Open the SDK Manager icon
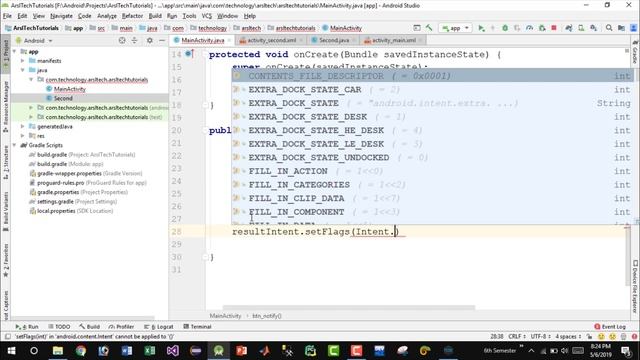 (593, 28)
